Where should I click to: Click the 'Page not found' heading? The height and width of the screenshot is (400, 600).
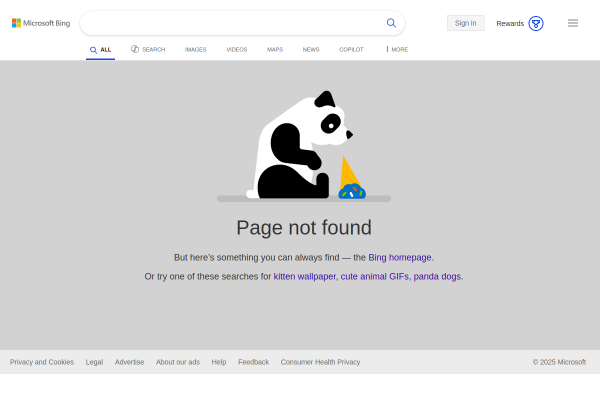pyautogui.click(x=304, y=228)
